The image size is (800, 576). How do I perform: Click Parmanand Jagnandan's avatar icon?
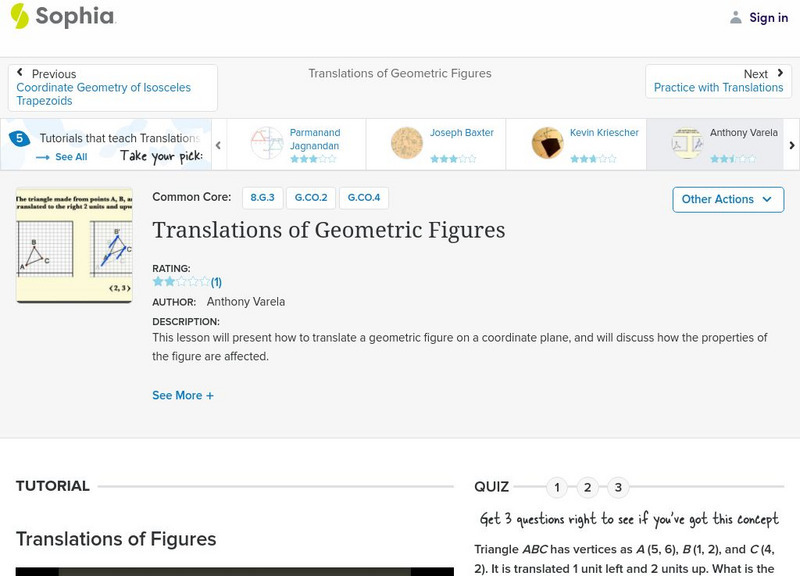point(267,144)
